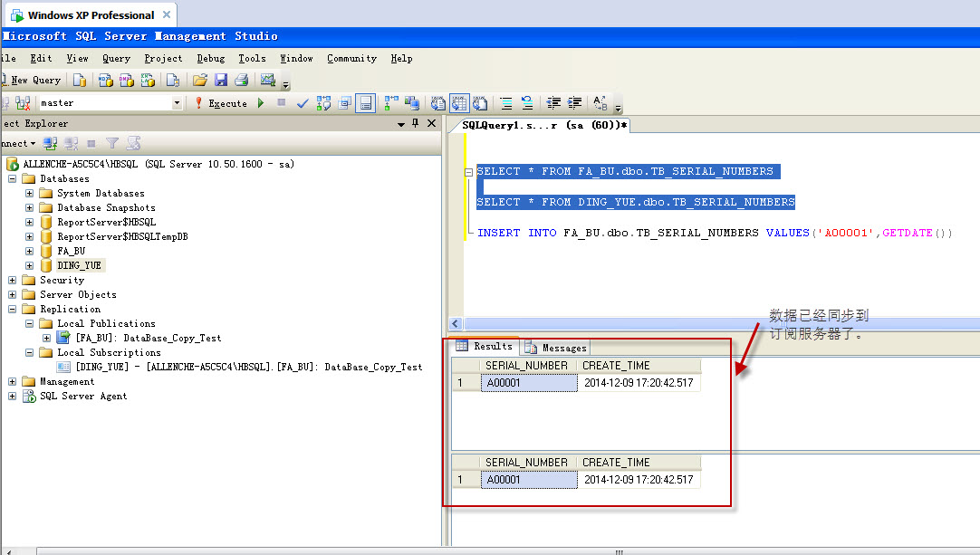Click the Execute button
Viewport: 980px width, 555px height.
pyautogui.click(x=221, y=103)
